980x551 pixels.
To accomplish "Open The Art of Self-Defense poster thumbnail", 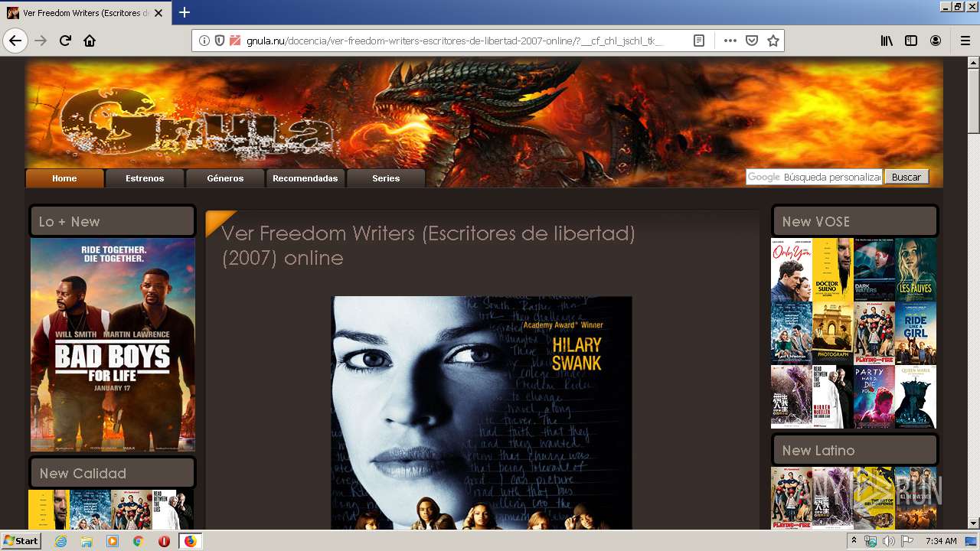I will click(874, 498).
